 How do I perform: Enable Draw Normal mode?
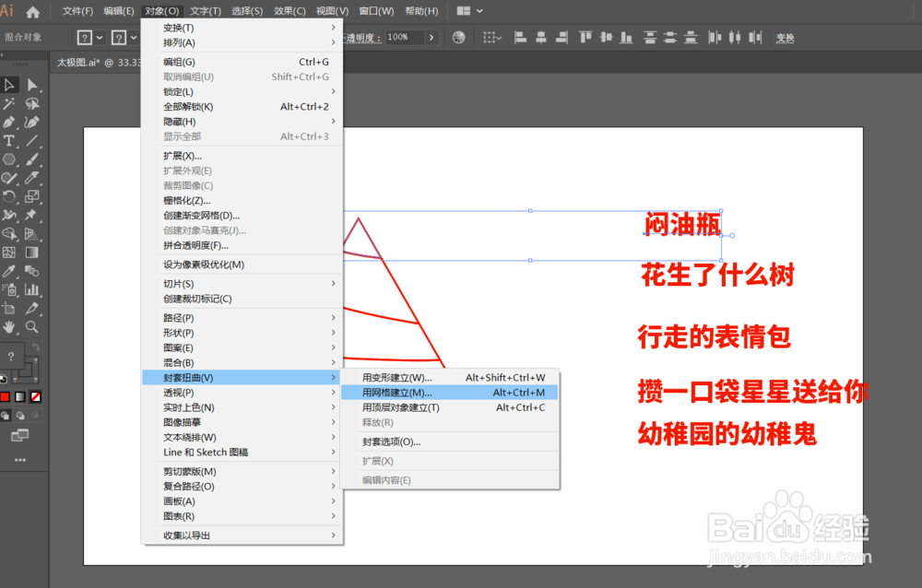click(6, 416)
